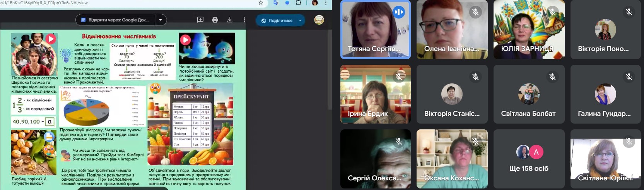Image resolution: width=644 pixels, height=190 pixels.
Task: Expand the Поділитися share options arrow
Action: [x=300, y=20]
